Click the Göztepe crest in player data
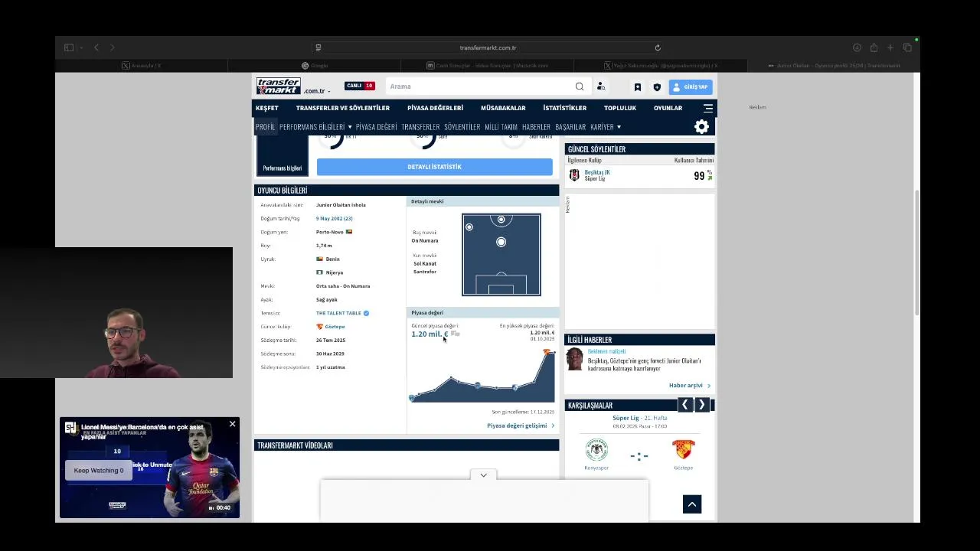Screen dimensions: 980x551 (x=319, y=327)
